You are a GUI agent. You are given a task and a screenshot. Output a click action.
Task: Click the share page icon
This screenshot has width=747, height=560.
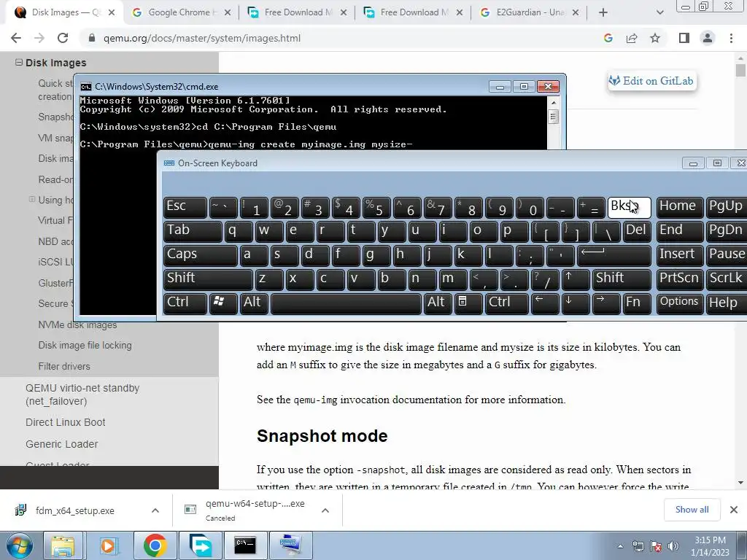632,38
